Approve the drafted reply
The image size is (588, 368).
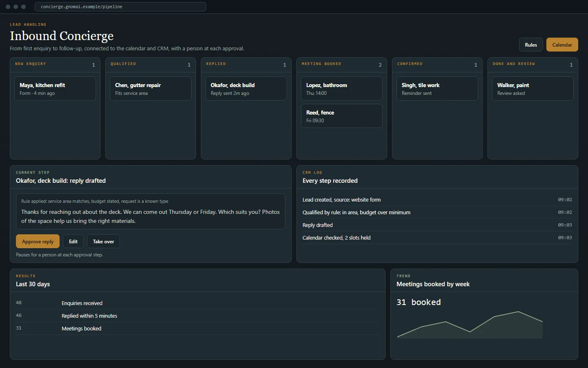[38, 241]
